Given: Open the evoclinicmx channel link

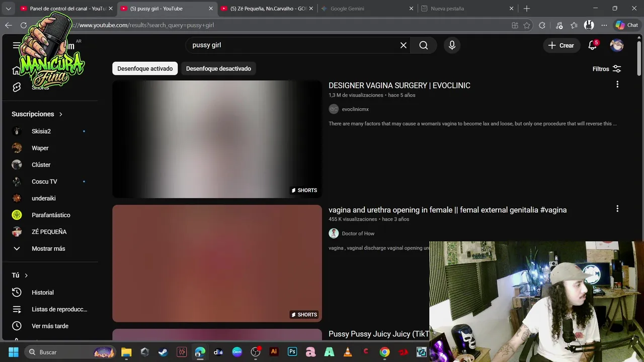Looking at the screenshot, I should (355, 109).
